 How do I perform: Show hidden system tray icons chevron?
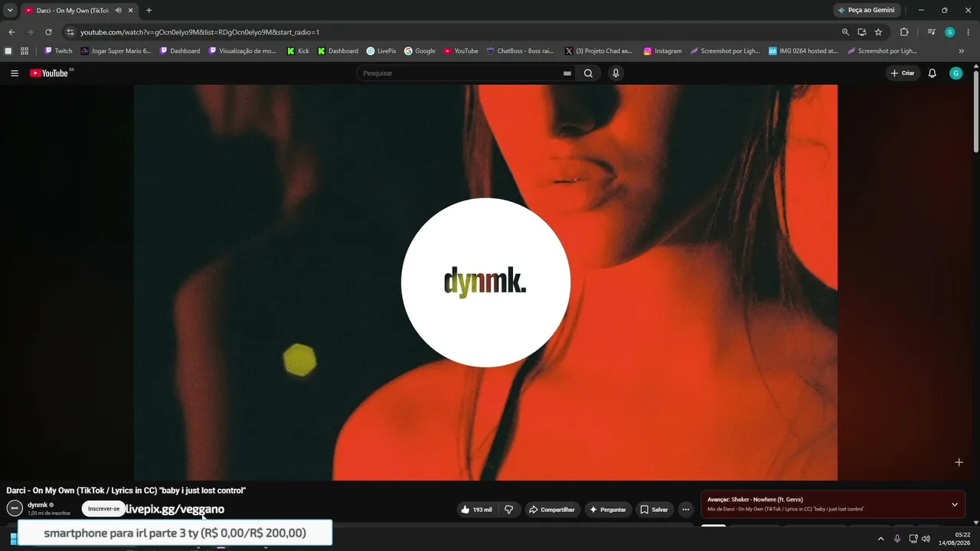coord(880,539)
